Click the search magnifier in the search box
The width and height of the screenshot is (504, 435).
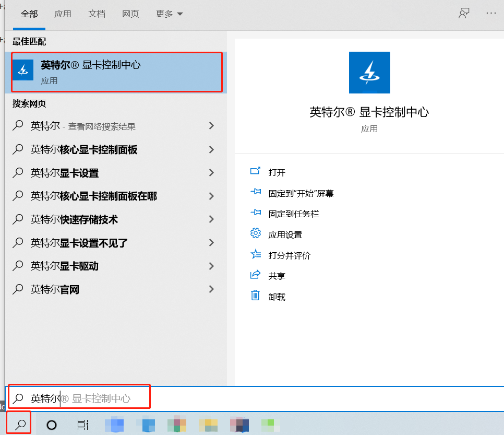point(19,398)
